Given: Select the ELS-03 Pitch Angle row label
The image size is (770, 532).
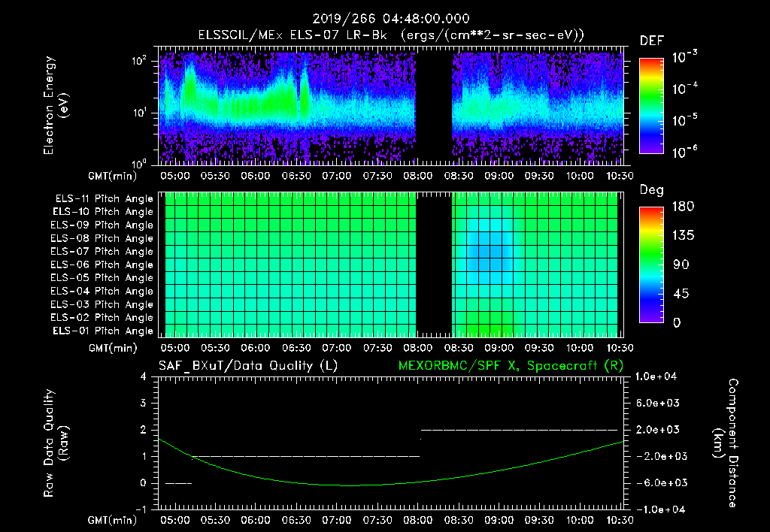Looking at the screenshot, I should pyautogui.click(x=102, y=304).
